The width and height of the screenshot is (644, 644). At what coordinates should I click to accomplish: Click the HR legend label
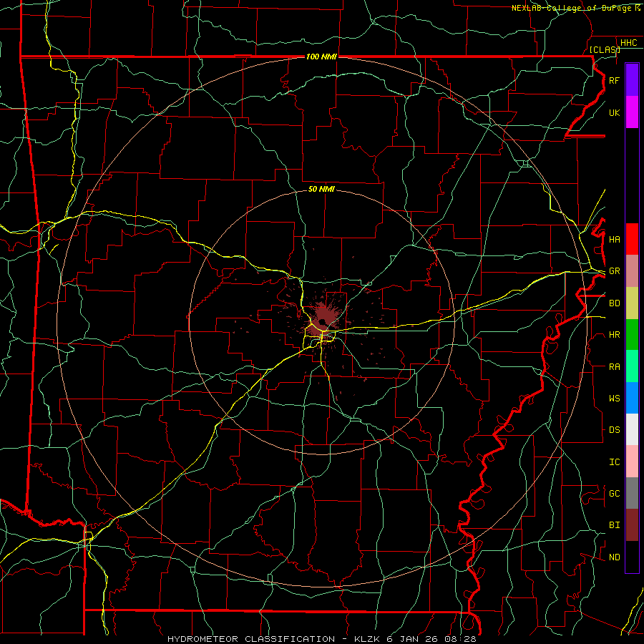614,335
